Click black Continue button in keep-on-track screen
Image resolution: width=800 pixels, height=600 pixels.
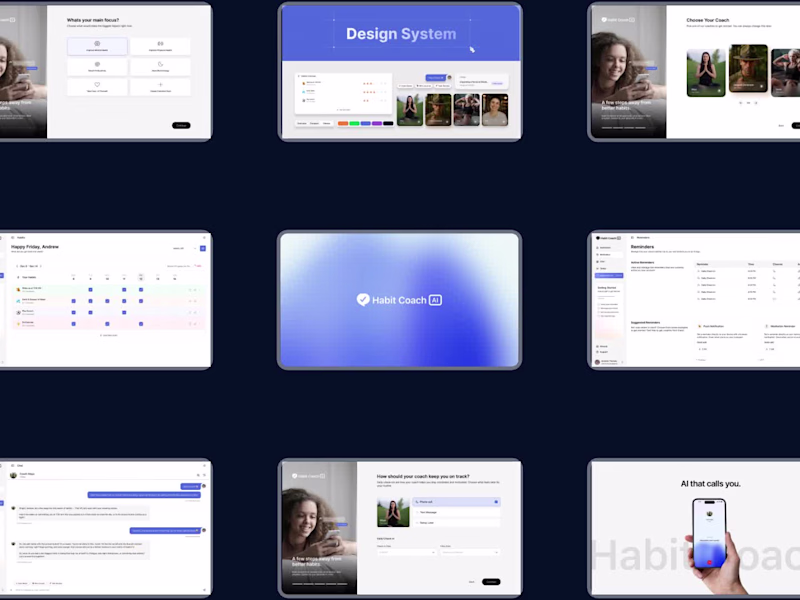click(x=491, y=582)
